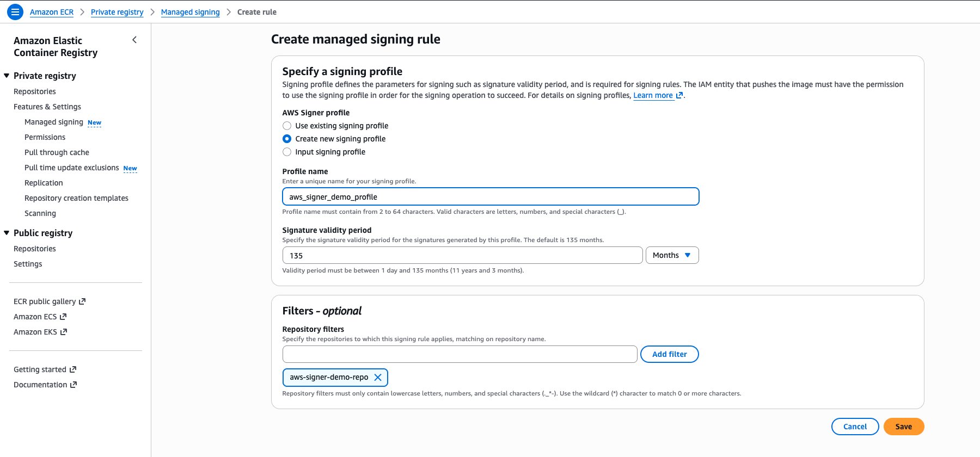
Task: Open Amazon EKS external link
Action: [x=35, y=331]
